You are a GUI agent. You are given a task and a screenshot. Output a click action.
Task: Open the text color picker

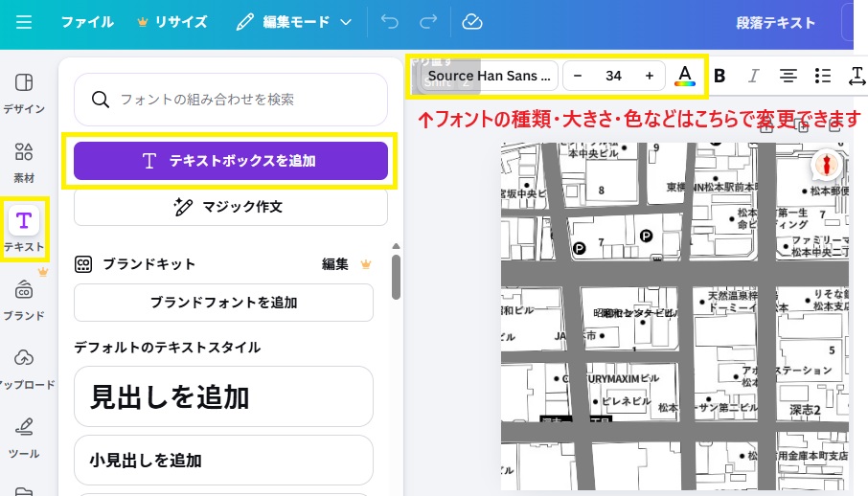pyautogui.click(x=684, y=76)
